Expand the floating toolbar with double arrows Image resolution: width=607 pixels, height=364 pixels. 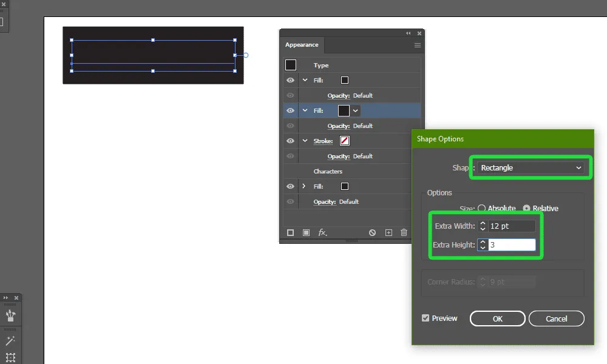coord(6,298)
